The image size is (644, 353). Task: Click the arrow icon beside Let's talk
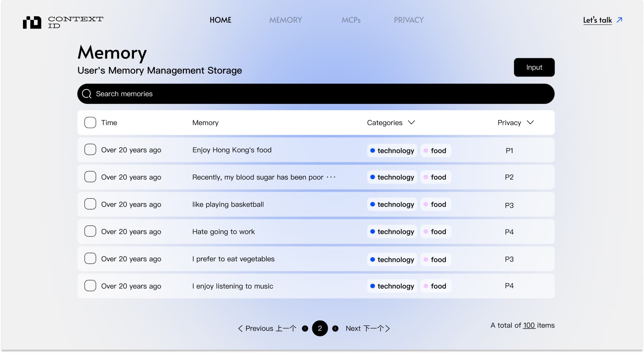619,20
